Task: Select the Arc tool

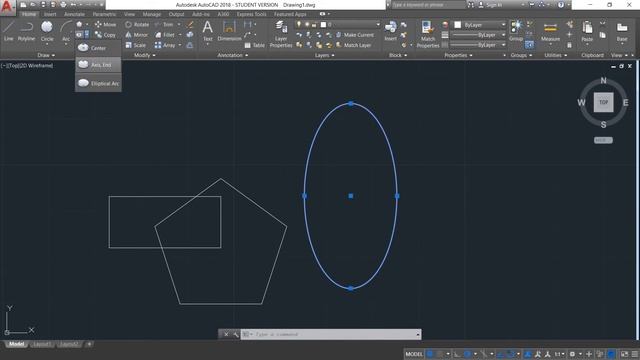Action: coord(66,31)
